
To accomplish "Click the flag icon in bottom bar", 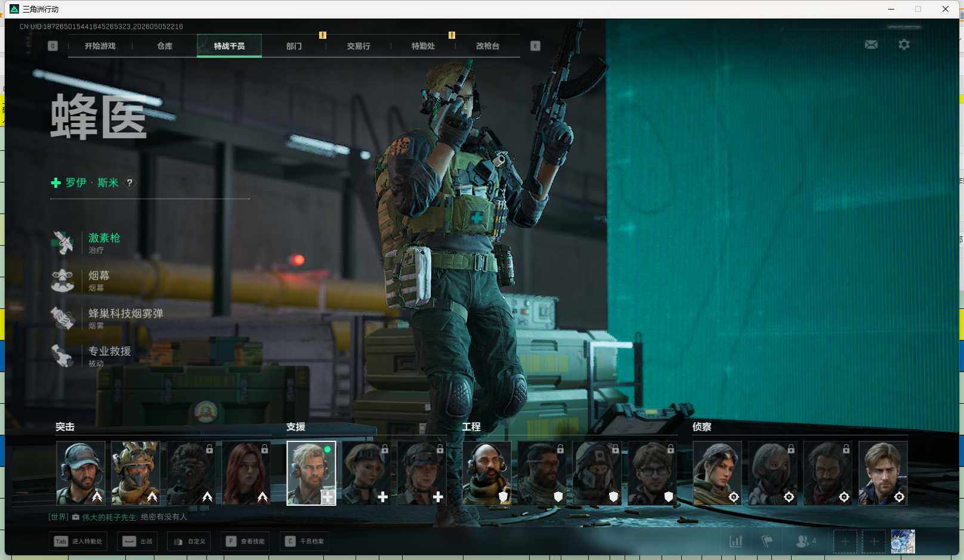I will click(767, 542).
